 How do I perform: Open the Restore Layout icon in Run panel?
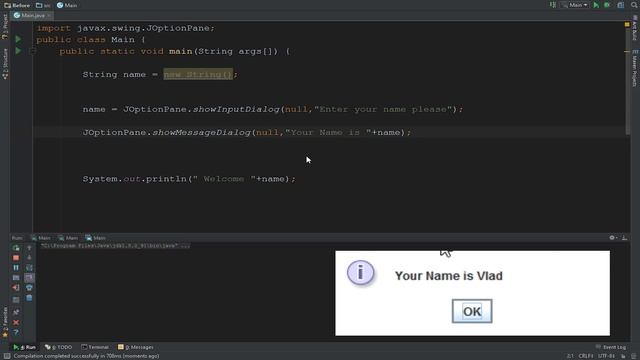click(16, 299)
